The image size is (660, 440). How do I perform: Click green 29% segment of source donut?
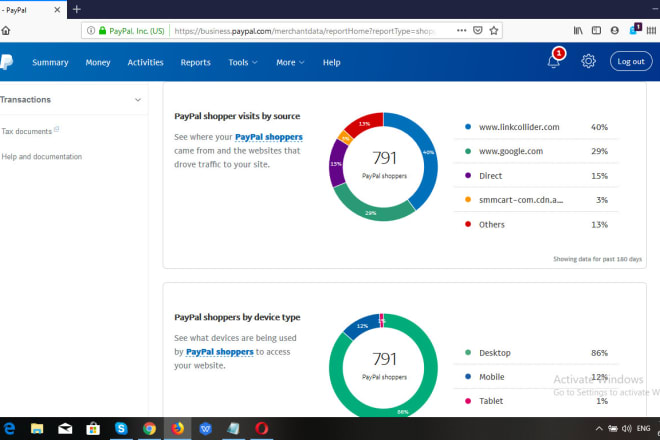(370, 212)
